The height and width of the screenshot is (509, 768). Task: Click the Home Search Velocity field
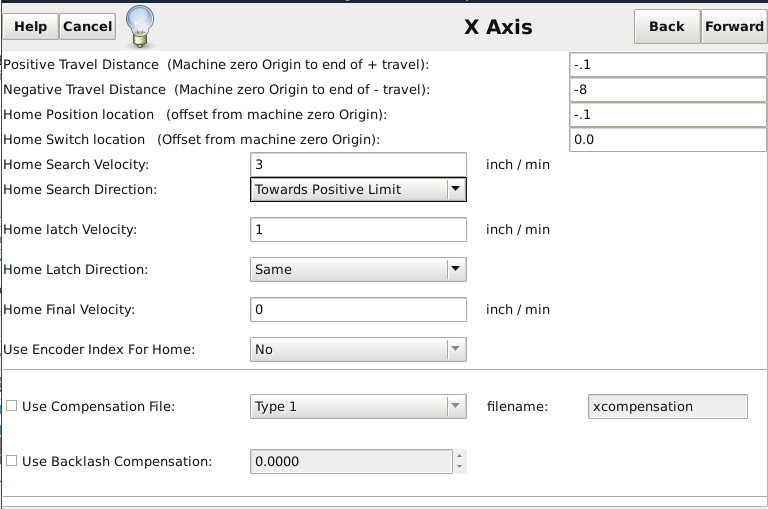[x=358, y=164]
